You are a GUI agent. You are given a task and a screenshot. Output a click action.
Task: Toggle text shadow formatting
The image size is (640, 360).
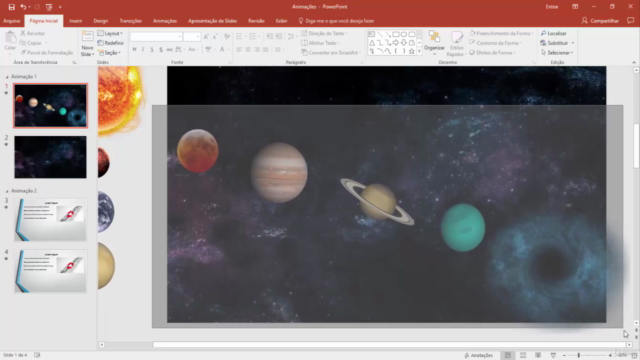coord(161,49)
